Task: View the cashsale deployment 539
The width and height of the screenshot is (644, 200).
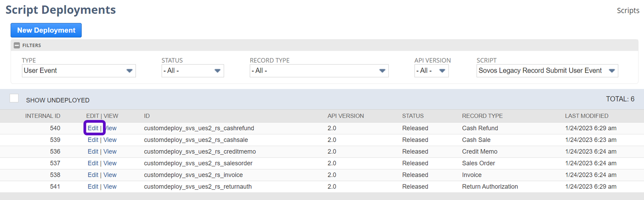Action: (110, 140)
